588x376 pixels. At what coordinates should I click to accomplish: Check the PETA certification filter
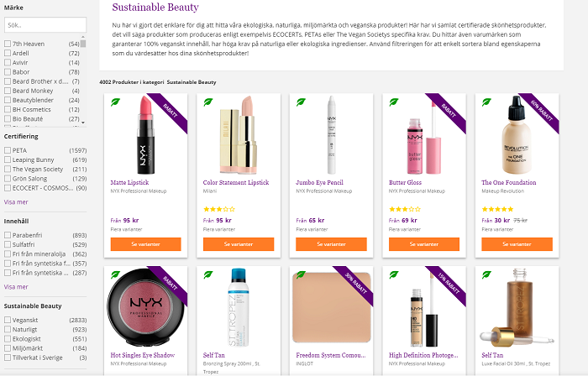tap(7, 150)
